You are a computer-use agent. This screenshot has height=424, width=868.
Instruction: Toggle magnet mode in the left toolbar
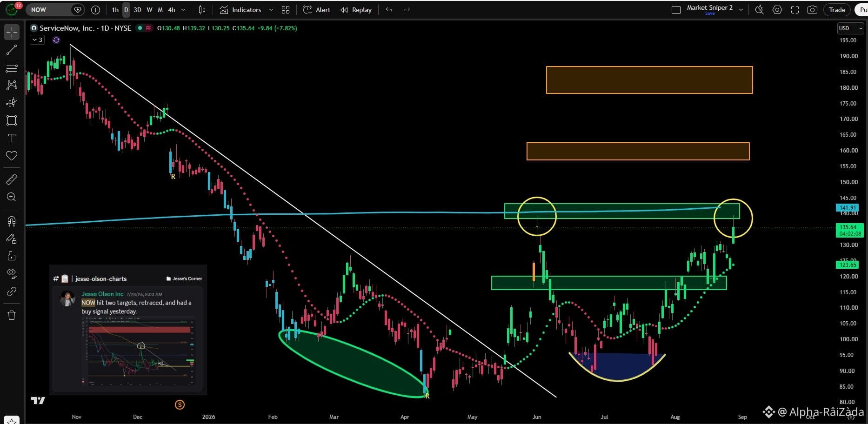(12, 221)
